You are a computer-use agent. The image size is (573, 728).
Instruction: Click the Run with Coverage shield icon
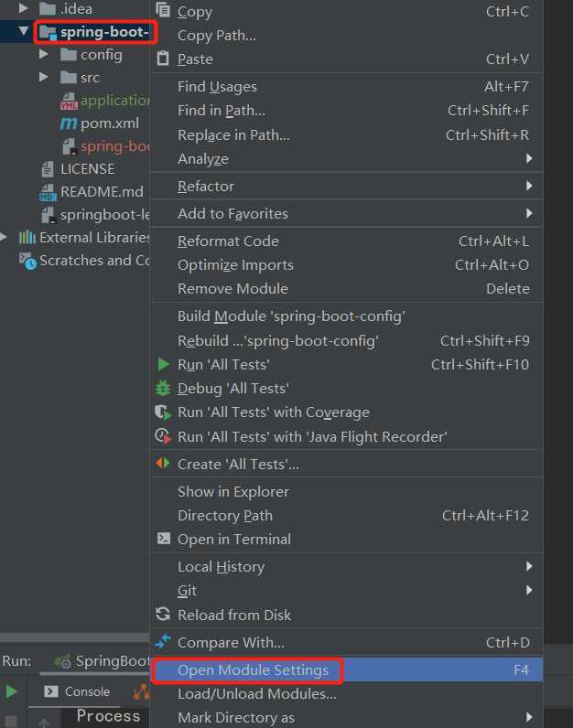pos(163,412)
